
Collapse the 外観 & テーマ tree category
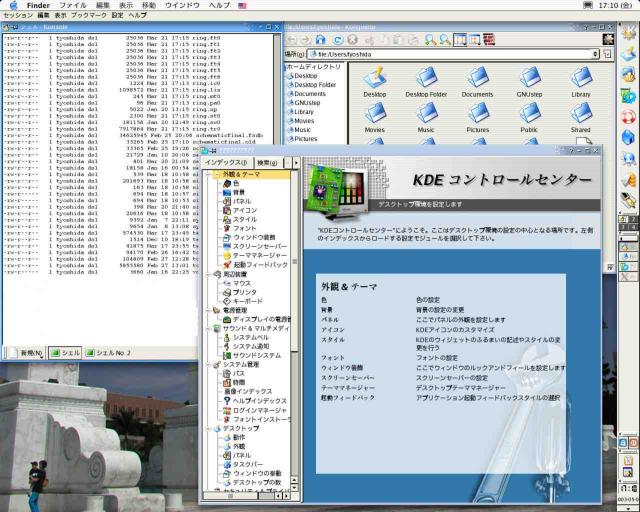coord(209,174)
